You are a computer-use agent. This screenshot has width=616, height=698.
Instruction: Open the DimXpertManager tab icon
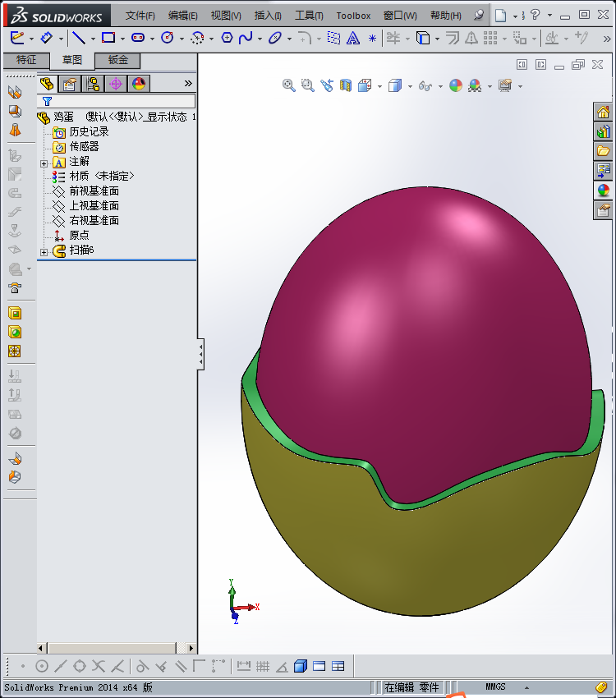click(116, 84)
